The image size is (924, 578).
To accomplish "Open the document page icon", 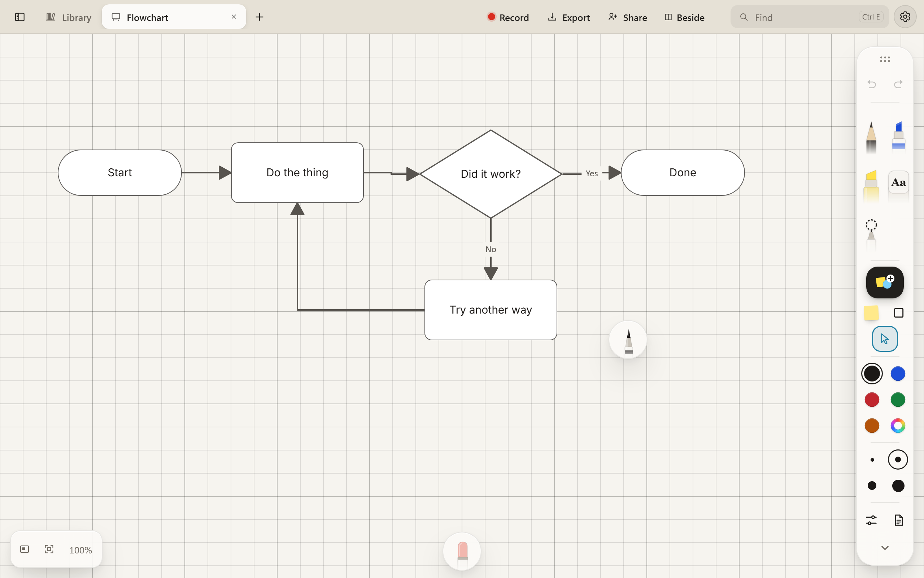I will [899, 520].
